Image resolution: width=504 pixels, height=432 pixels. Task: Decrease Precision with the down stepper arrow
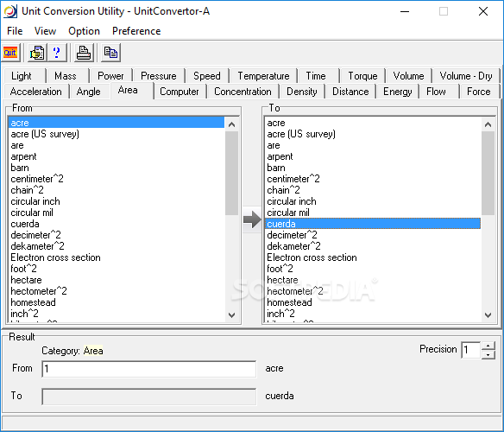tap(488, 355)
